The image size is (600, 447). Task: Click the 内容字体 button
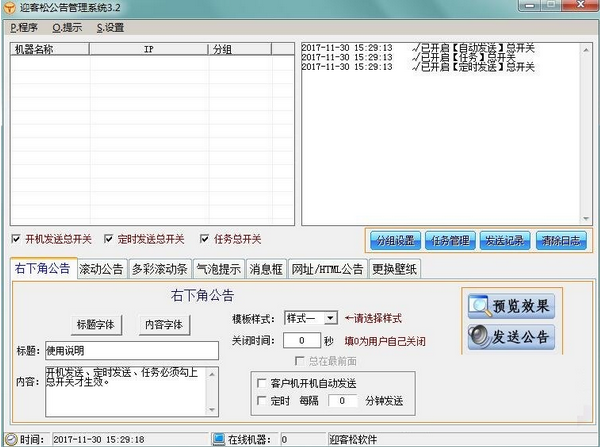164,325
